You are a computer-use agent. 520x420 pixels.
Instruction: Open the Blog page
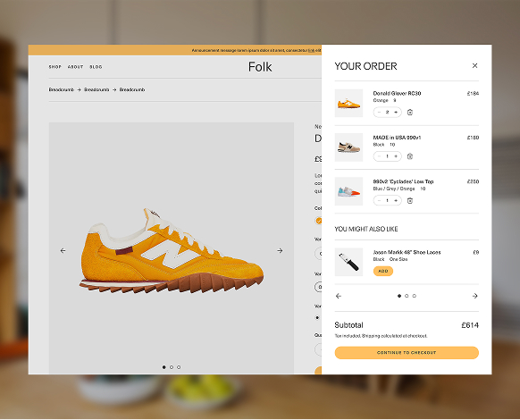(x=96, y=67)
